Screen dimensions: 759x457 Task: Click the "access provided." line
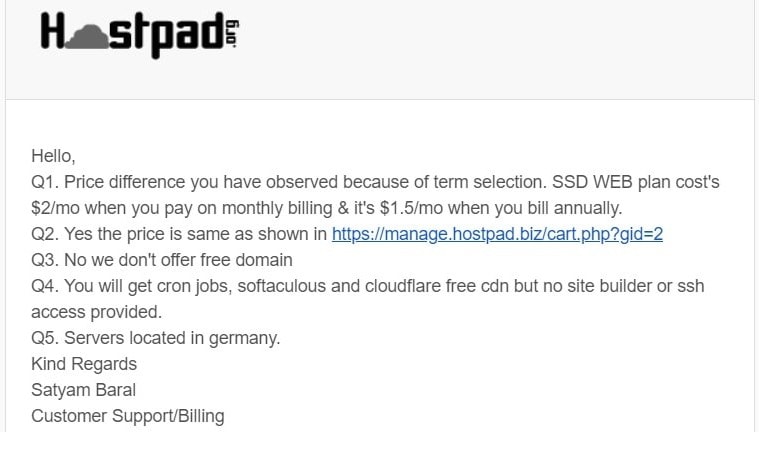(97, 312)
